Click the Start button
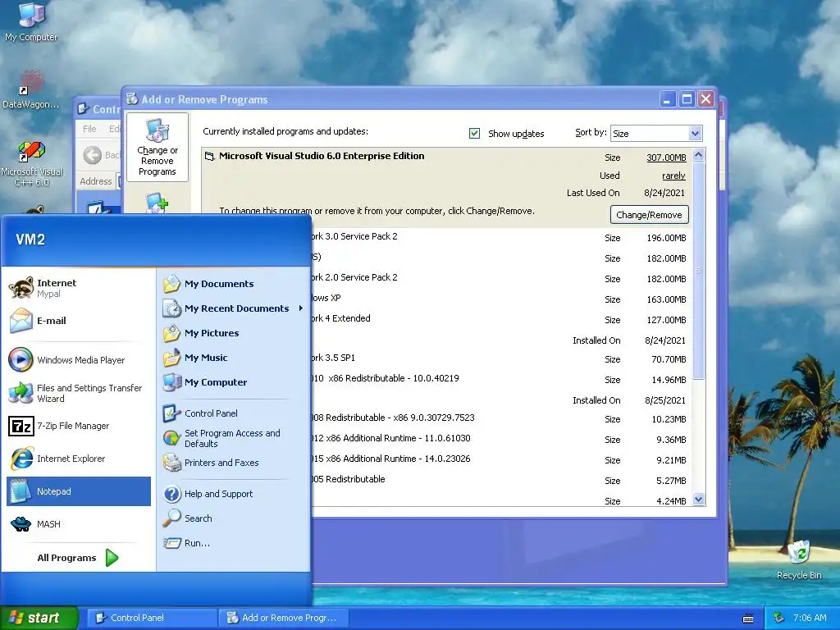Image resolution: width=840 pixels, height=630 pixels. click(39, 618)
